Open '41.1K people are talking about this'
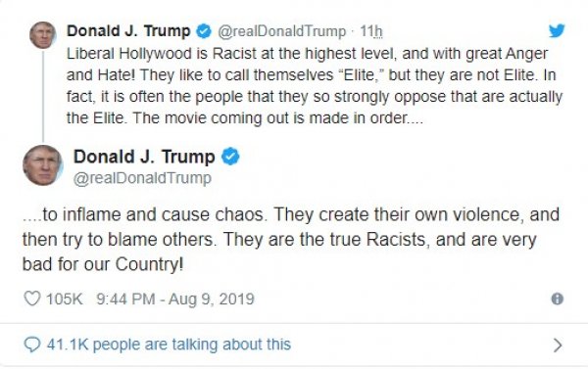The height and width of the screenshot is (369, 588). click(169, 345)
